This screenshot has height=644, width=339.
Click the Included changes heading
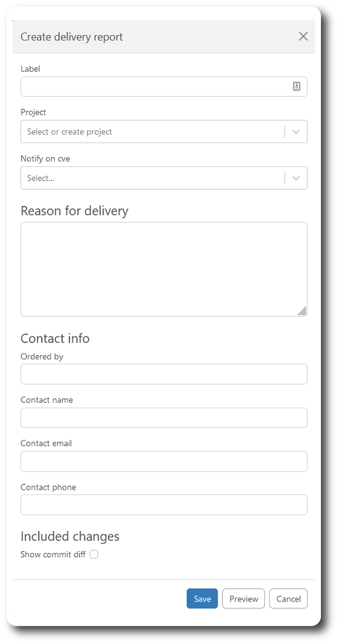pos(69,537)
